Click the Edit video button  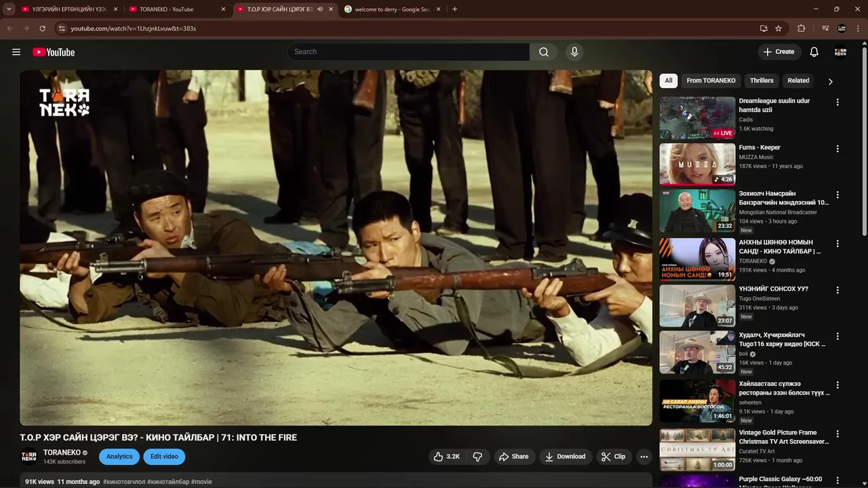click(x=164, y=457)
